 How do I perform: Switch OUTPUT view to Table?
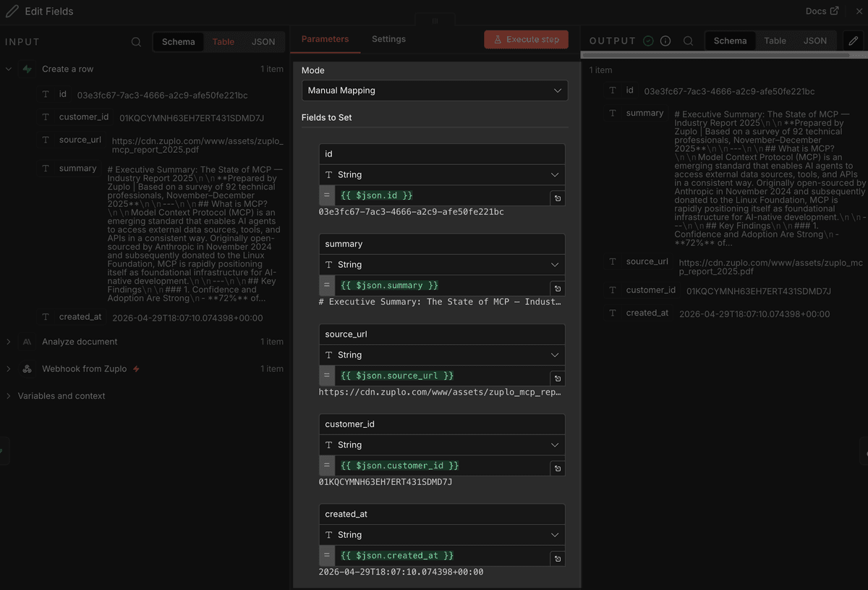click(x=775, y=41)
